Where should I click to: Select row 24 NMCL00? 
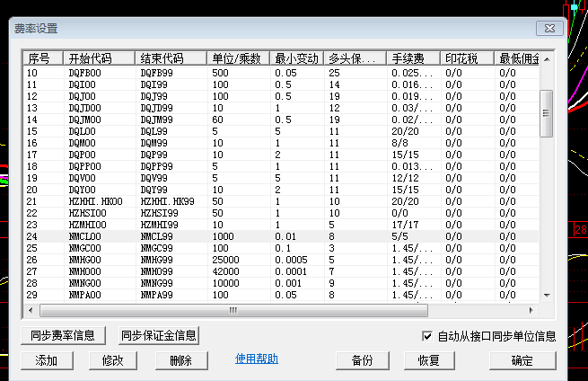[x=281, y=236]
